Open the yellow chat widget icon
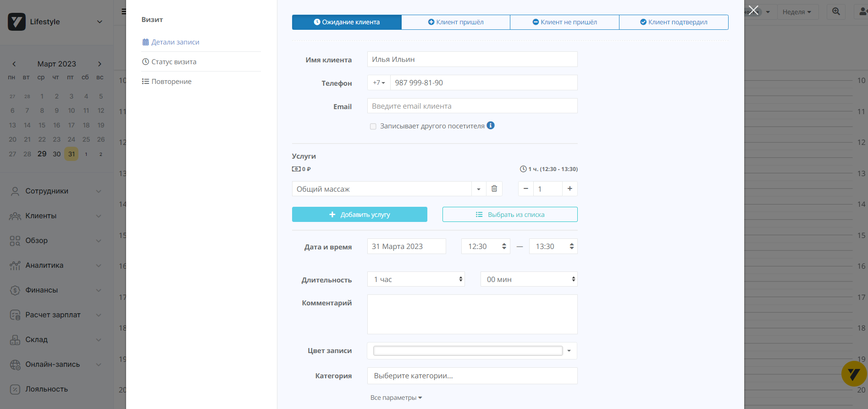Screen dimensions: 868x409 [854, 374]
